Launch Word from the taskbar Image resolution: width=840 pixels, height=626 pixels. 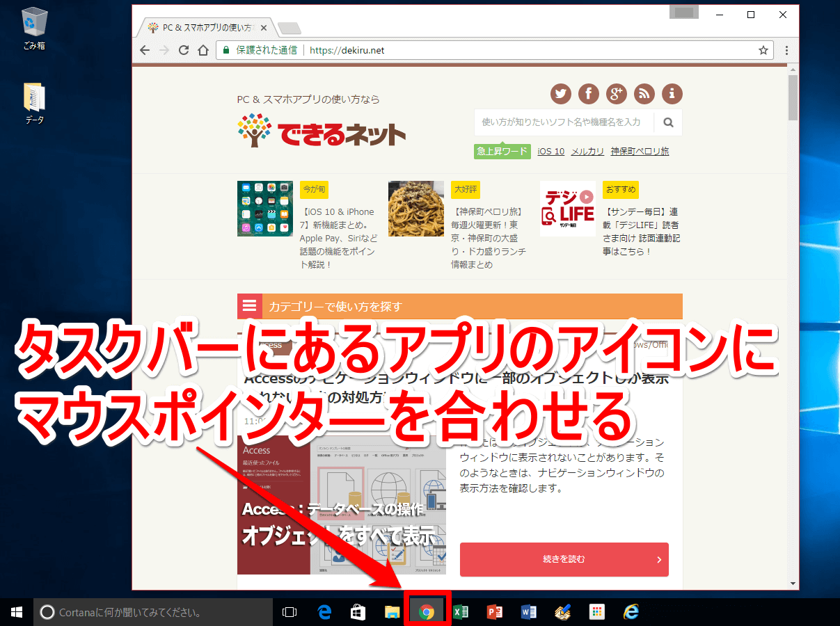529,612
